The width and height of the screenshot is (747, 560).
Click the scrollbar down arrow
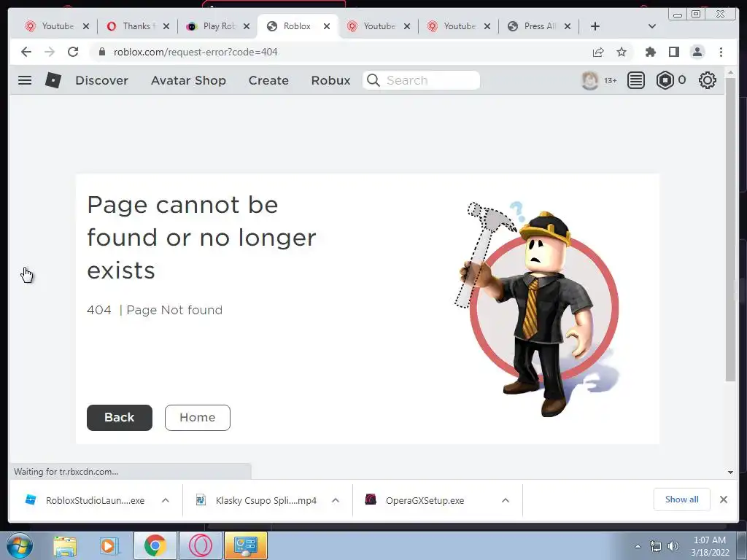coord(730,472)
